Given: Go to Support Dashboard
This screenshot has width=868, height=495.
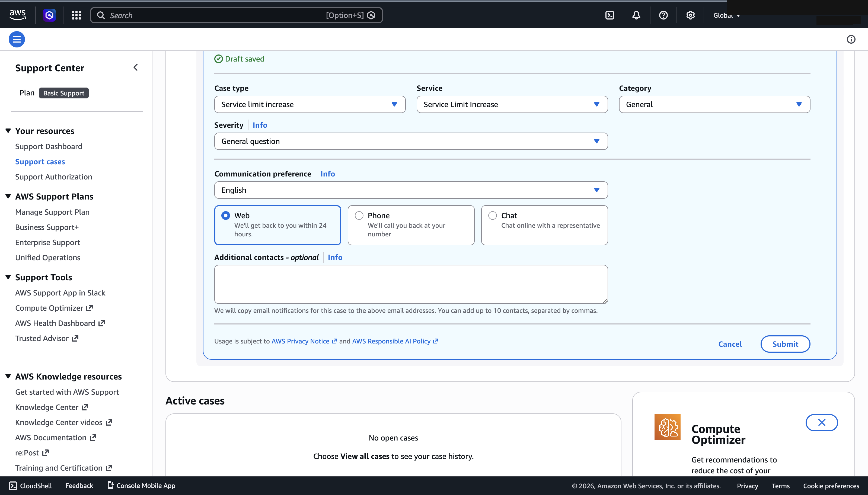Looking at the screenshot, I should (49, 146).
